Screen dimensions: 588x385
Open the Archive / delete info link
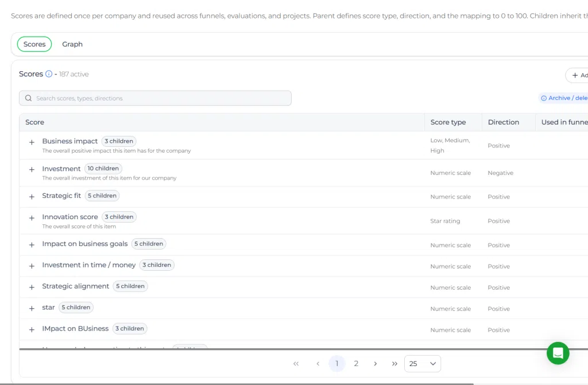[x=564, y=98]
